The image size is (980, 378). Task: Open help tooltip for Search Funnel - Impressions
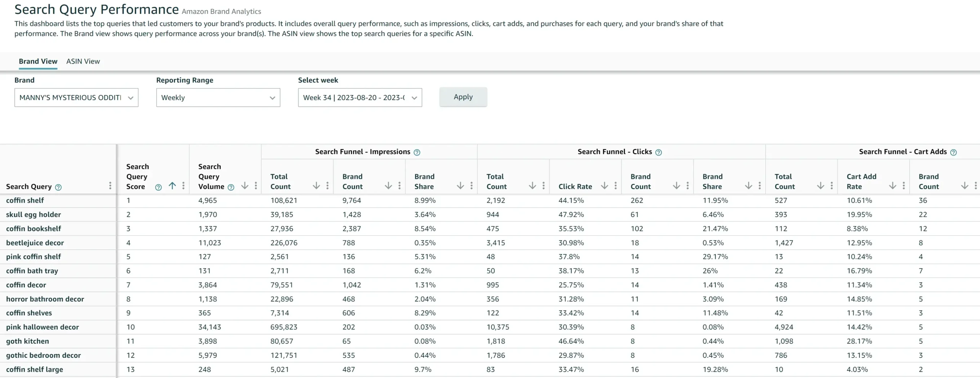pyautogui.click(x=417, y=152)
